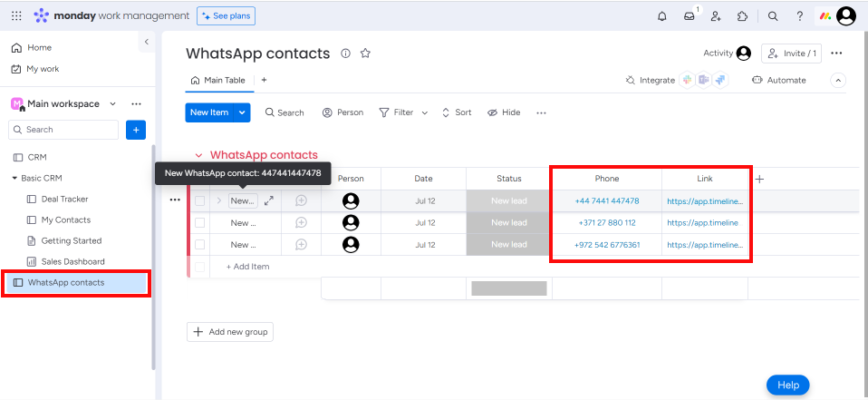Open New lead status of +972 row

508,244
